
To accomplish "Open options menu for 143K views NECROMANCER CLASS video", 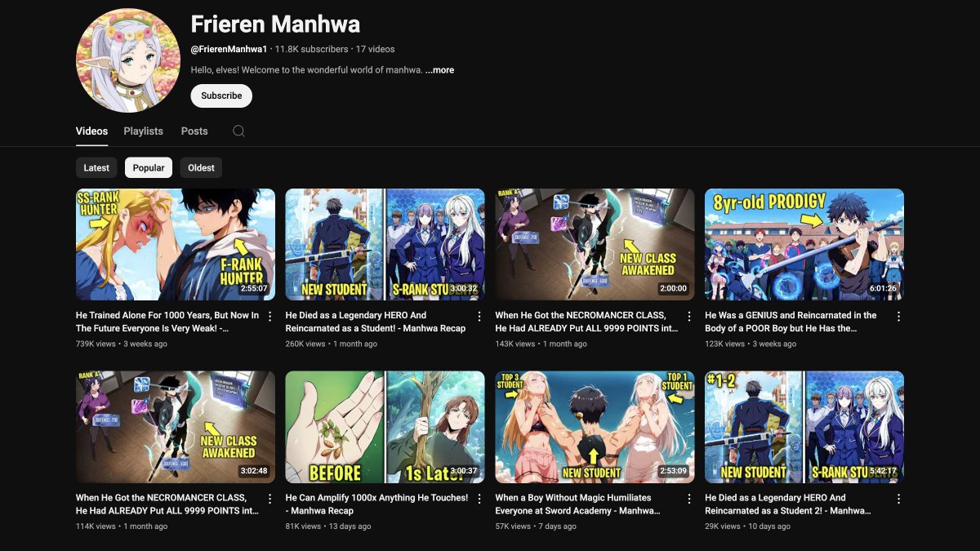I will [689, 316].
